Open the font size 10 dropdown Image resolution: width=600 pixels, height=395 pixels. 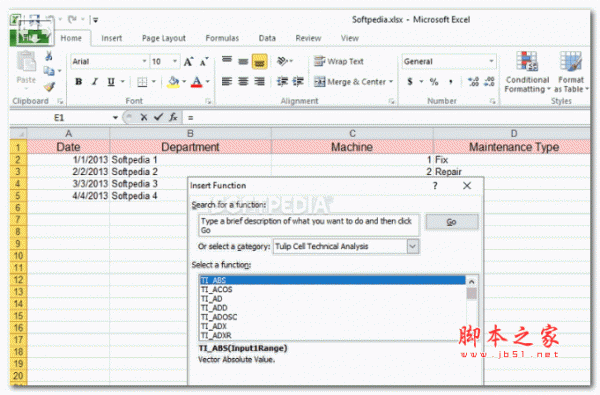[x=174, y=61]
